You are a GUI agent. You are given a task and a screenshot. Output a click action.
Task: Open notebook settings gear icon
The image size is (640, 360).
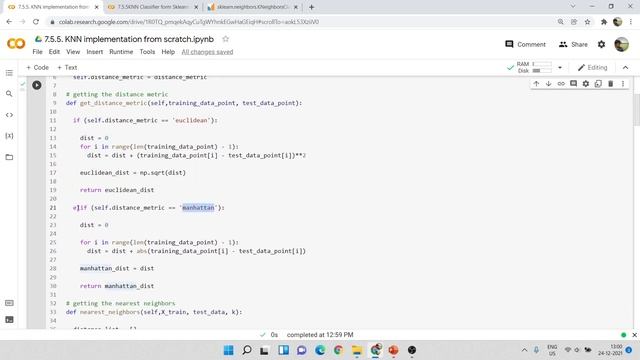pos(601,44)
